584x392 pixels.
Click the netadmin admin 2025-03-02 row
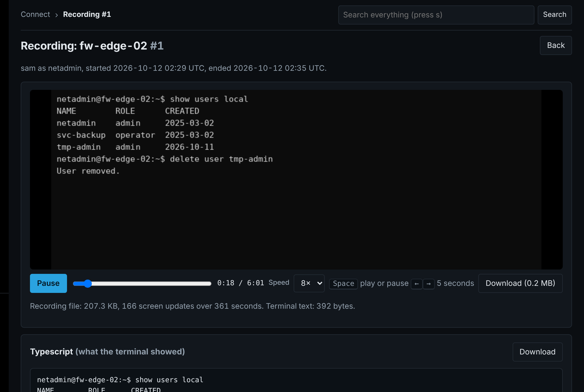pos(135,123)
